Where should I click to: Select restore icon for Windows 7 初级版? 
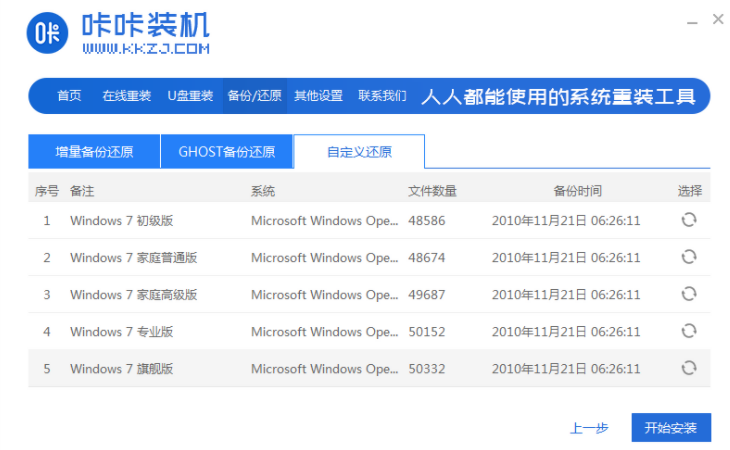[x=689, y=220]
